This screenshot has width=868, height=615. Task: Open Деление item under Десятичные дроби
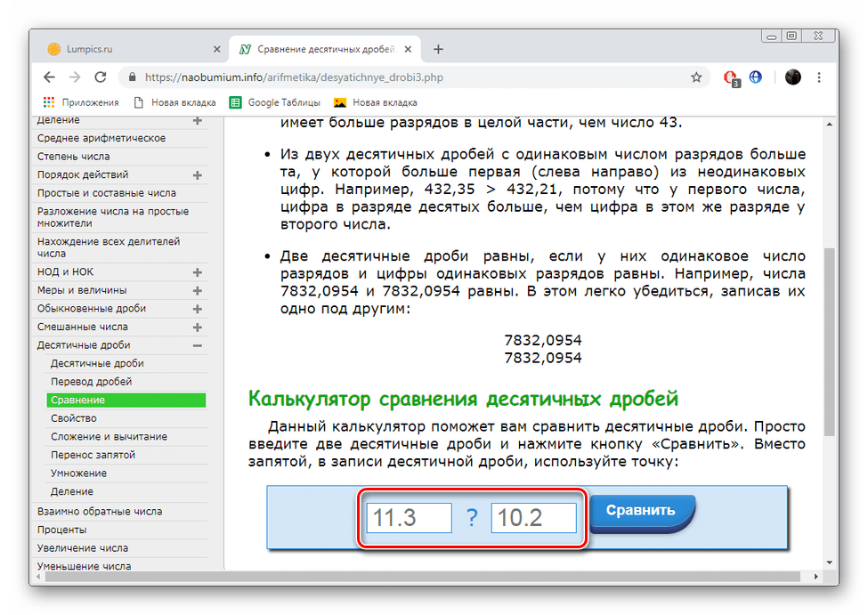pos(72,491)
